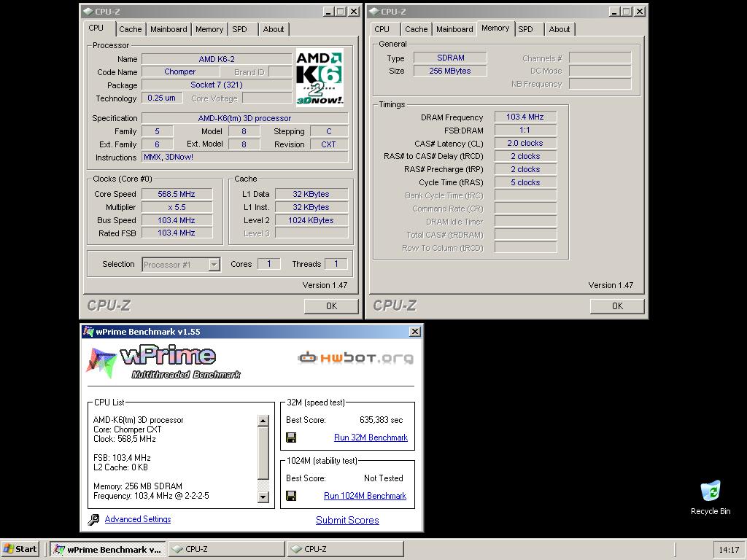Close the wPrime Benchmark window
The height and width of the screenshot is (560, 747).
(x=415, y=332)
